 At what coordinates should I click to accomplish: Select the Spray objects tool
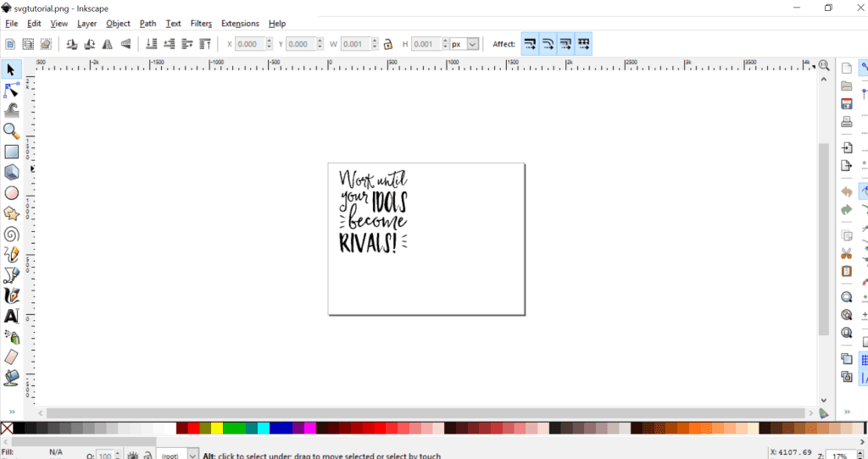coord(11,336)
